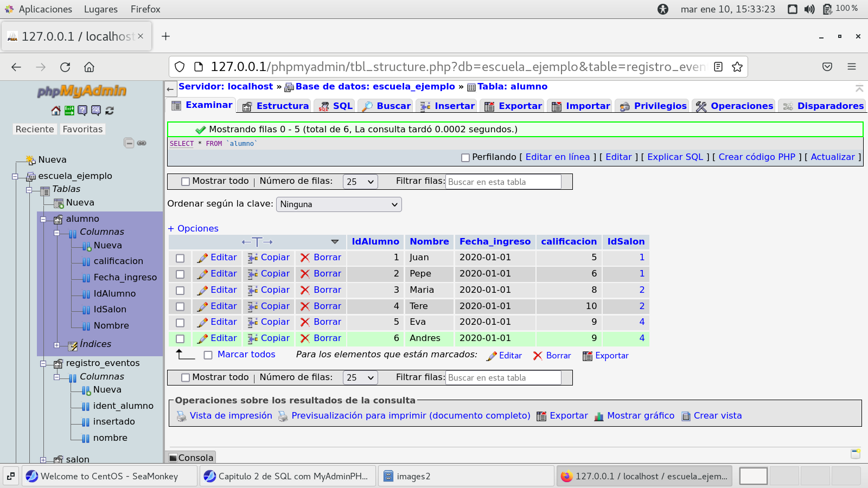This screenshot has width=868, height=488.
Task: Click the Mostrar gráfico chart icon
Action: pos(599,416)
